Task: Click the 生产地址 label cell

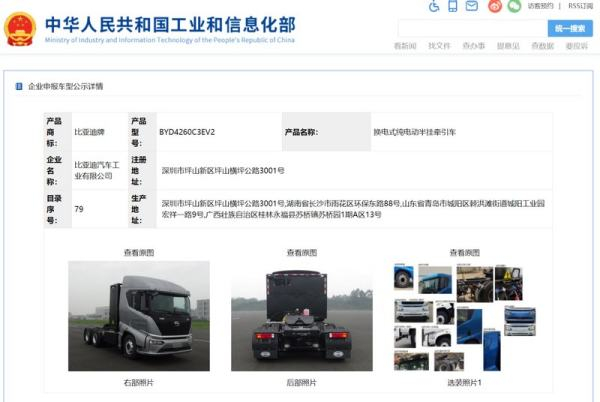Action: point(142,209)
